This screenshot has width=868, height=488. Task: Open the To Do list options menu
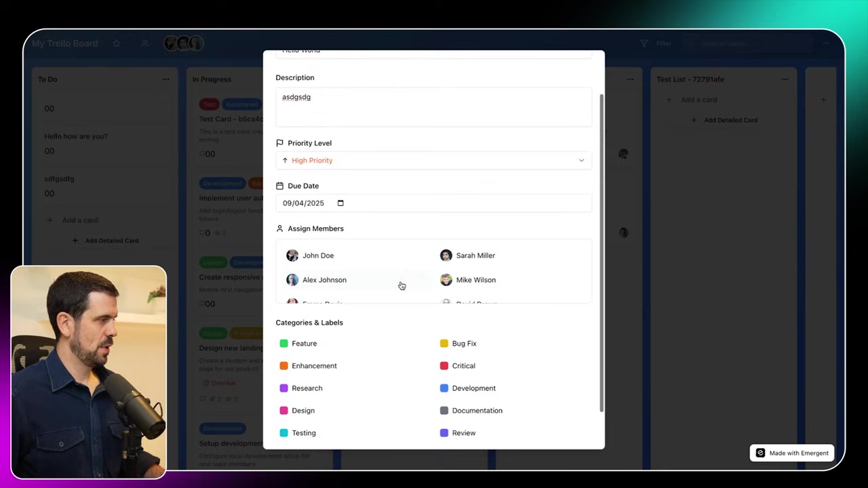tap(165, 79)
